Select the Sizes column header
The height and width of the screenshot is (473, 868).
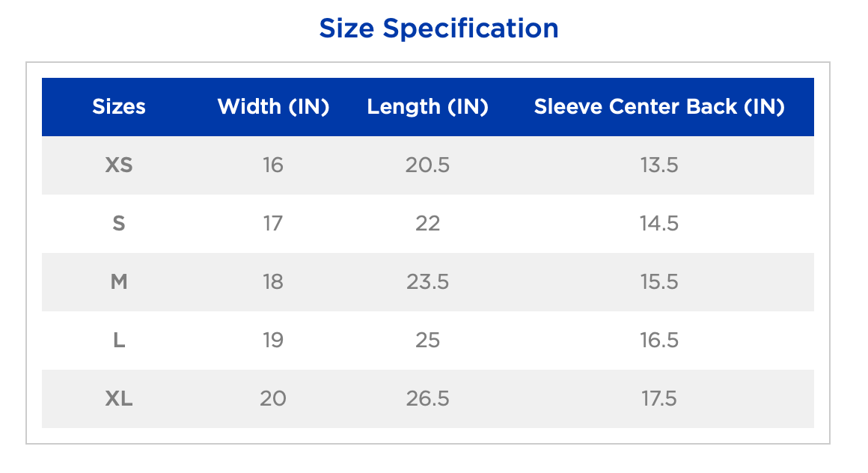click(119, 107)
